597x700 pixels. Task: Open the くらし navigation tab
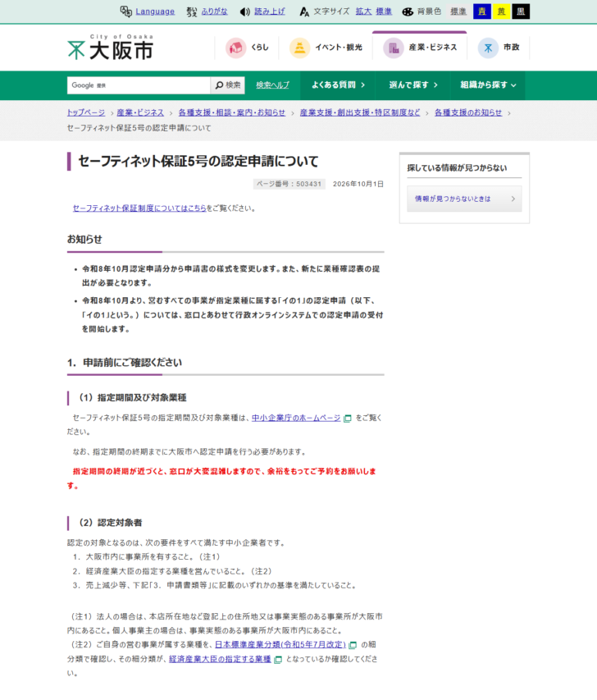246,48
